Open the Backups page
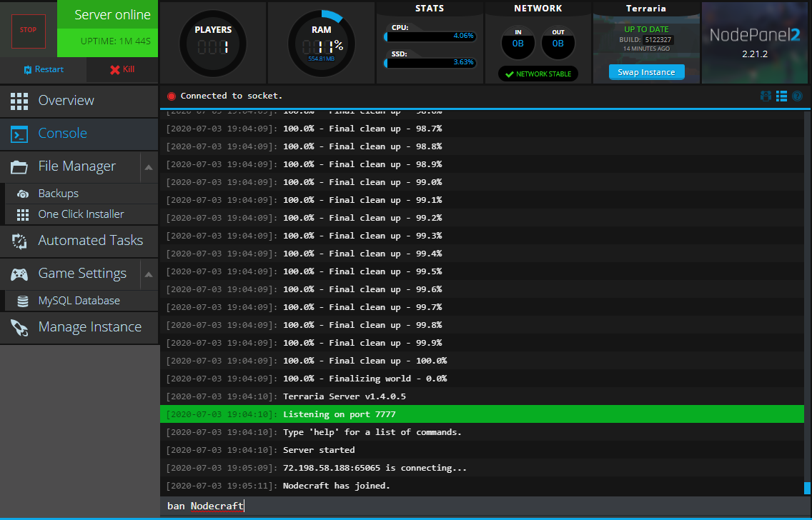 coord(58,194)
